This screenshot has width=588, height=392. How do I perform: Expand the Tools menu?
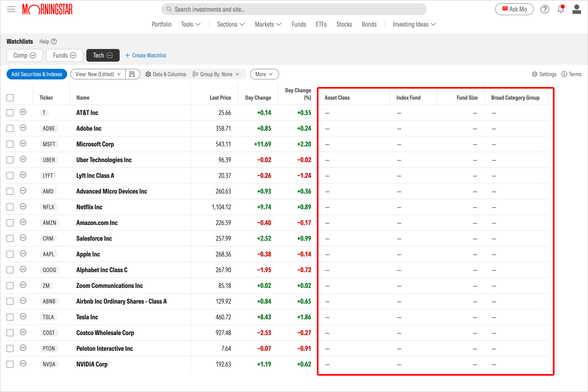191,24
